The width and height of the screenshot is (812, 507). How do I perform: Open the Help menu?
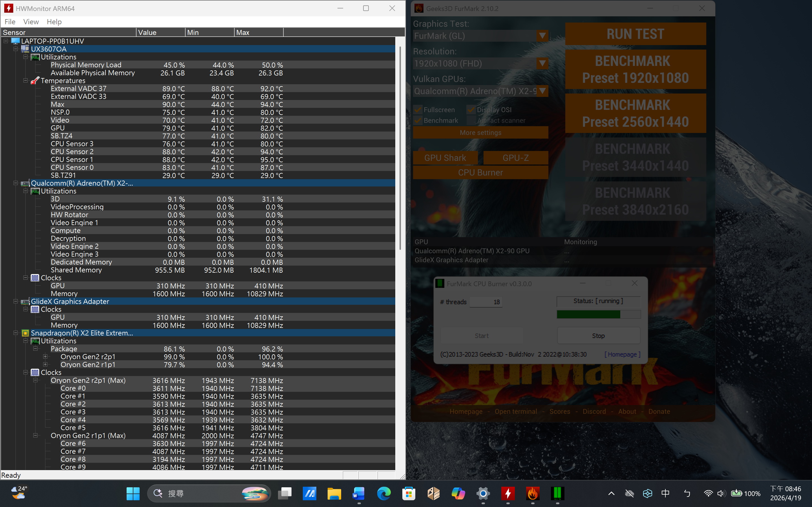[x=54, y=22]
